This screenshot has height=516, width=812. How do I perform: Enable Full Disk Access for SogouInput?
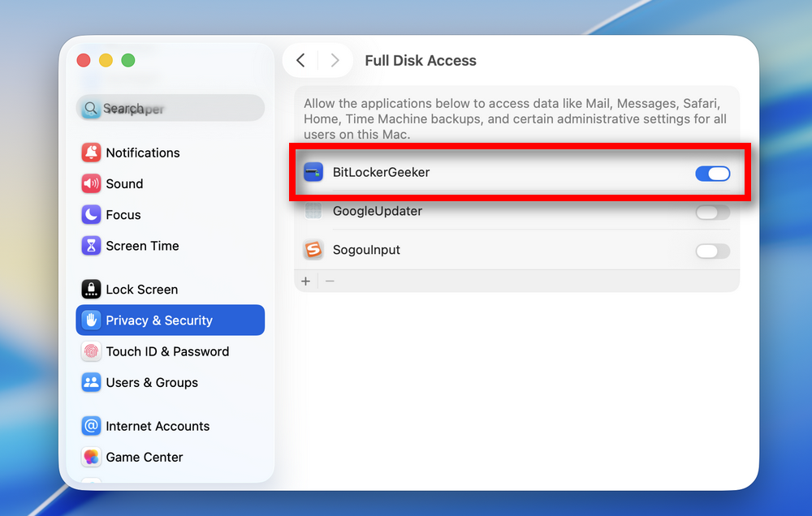[x=712, y=251]
